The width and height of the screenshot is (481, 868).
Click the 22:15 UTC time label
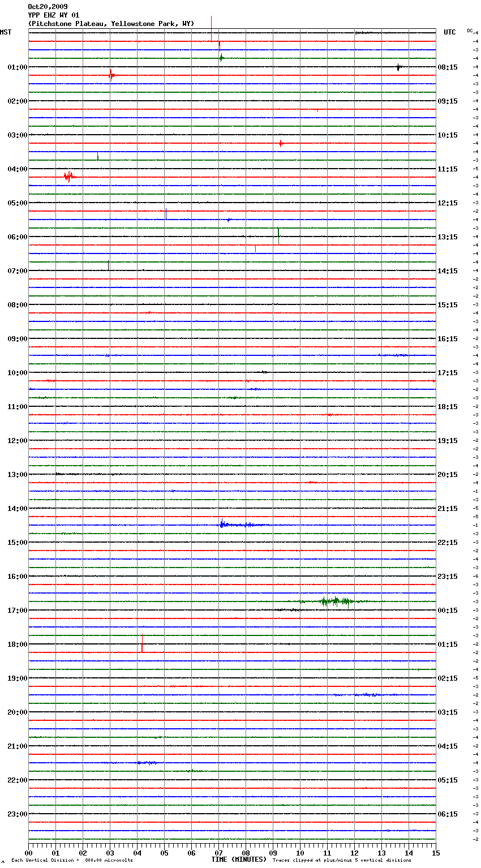(x=448, y=543)
